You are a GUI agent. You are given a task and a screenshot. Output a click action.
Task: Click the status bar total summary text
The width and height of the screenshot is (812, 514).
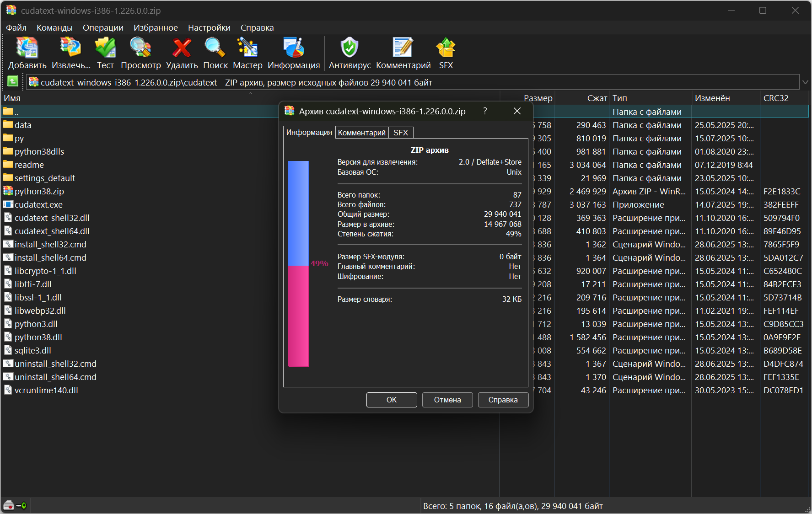click(x=513, y=506)
